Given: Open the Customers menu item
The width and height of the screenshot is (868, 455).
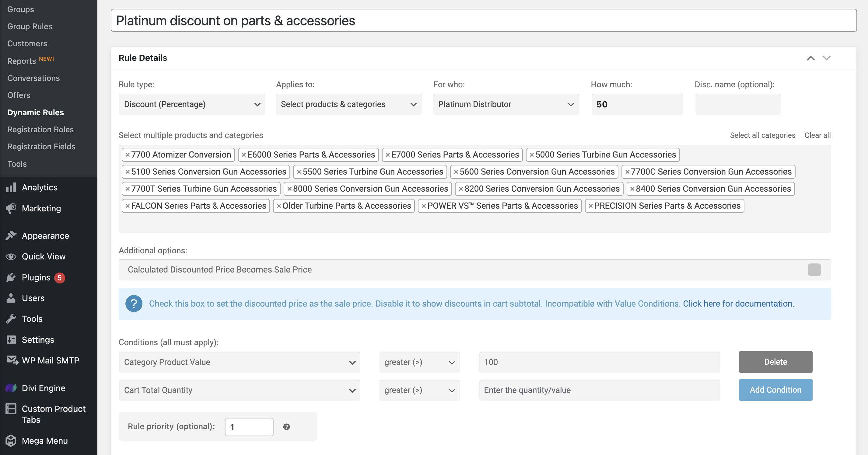Looking at the screenshot, I should [27, 43].
